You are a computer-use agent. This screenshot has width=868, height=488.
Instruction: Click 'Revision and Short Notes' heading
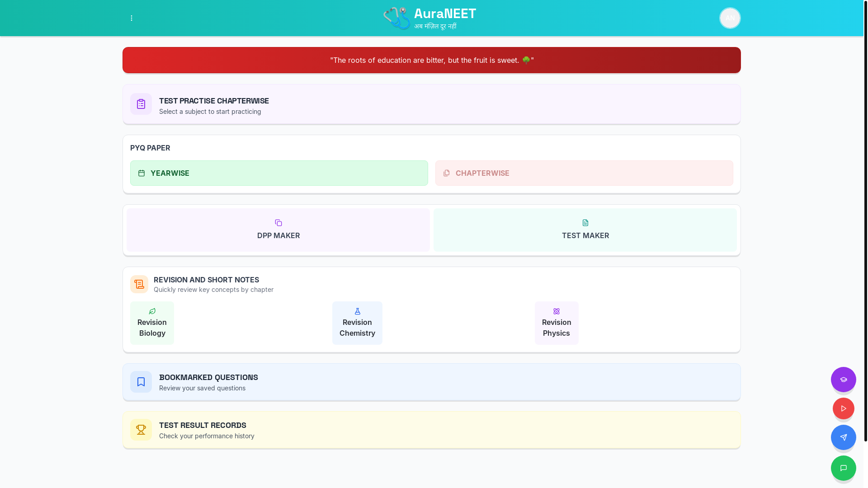(x=206, y=280)
